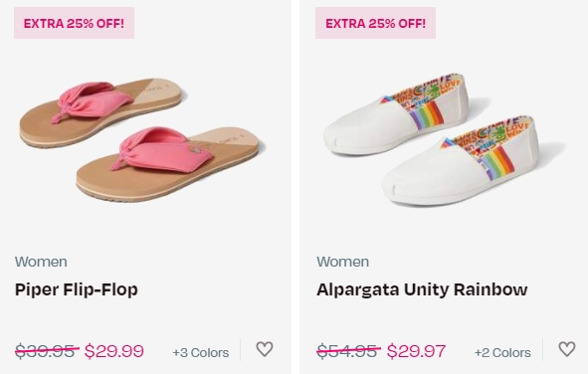Select the Women category label above Alpargata
Image resolution: width=588 pixels, height=374 pixels.
[342, 262]
